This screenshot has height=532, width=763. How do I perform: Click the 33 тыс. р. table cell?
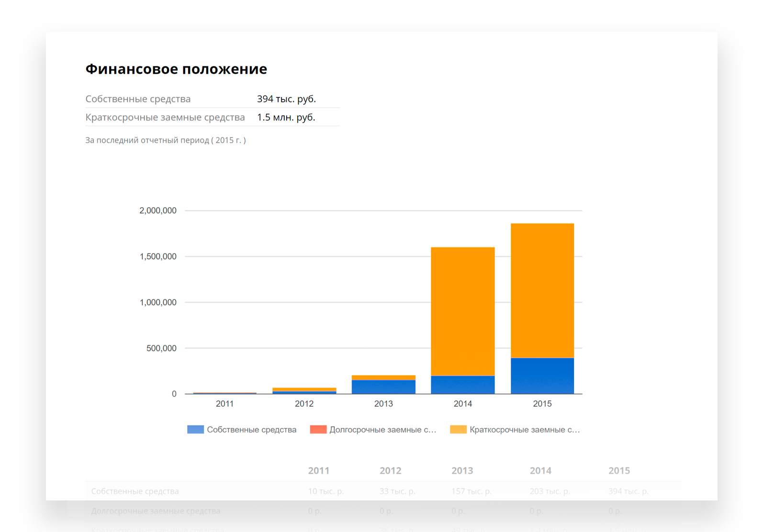click(x=397, y=491)
